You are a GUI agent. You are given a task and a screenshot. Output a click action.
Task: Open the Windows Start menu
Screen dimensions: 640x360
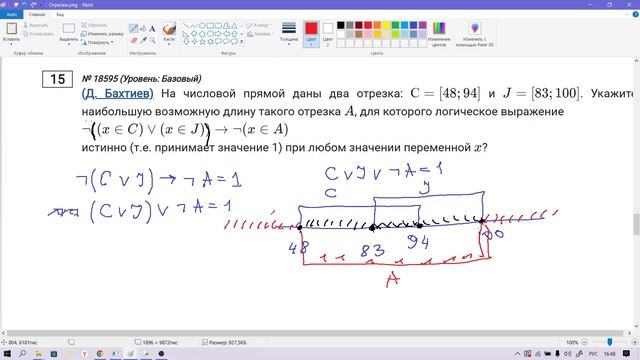point(7,353)
